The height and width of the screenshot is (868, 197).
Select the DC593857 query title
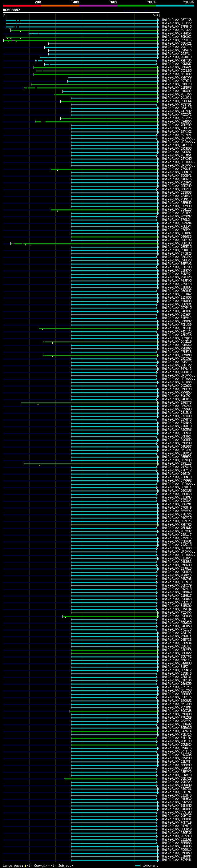pyautogui.click(x=11, y=10)
